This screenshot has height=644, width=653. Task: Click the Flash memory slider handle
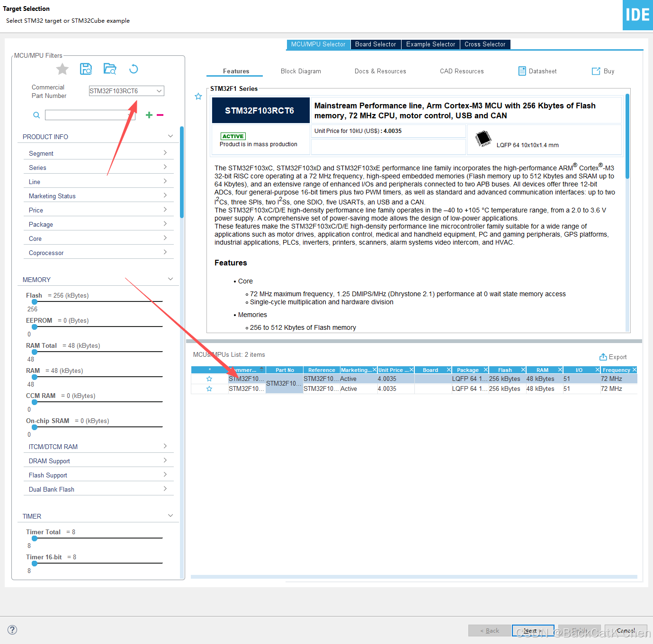35,301
